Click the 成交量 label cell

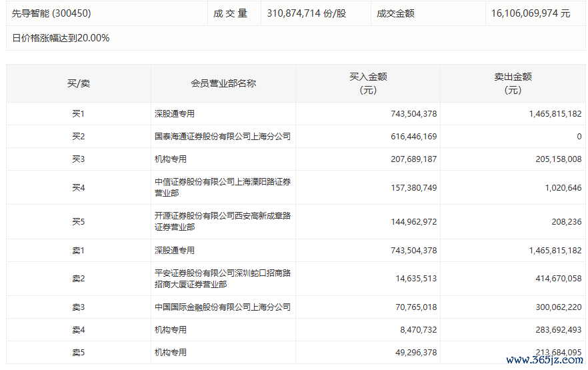(x=230, y=13)
